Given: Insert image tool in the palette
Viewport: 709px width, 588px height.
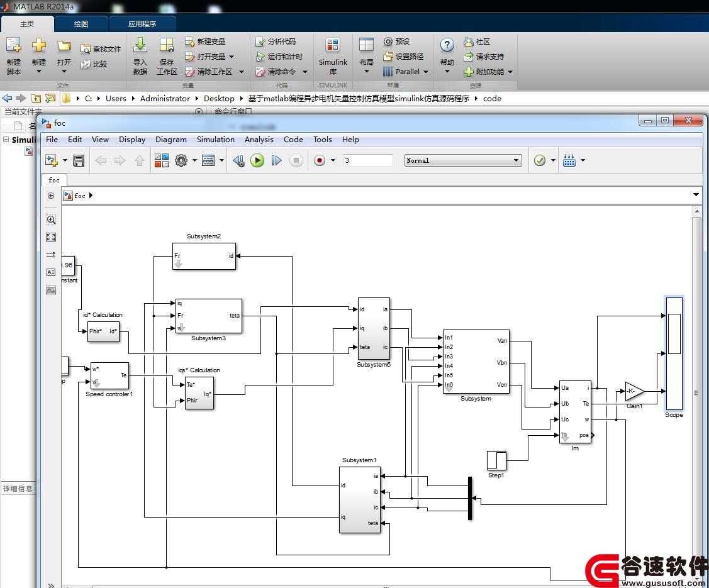Looking at the screenshot, I should 51,290.
